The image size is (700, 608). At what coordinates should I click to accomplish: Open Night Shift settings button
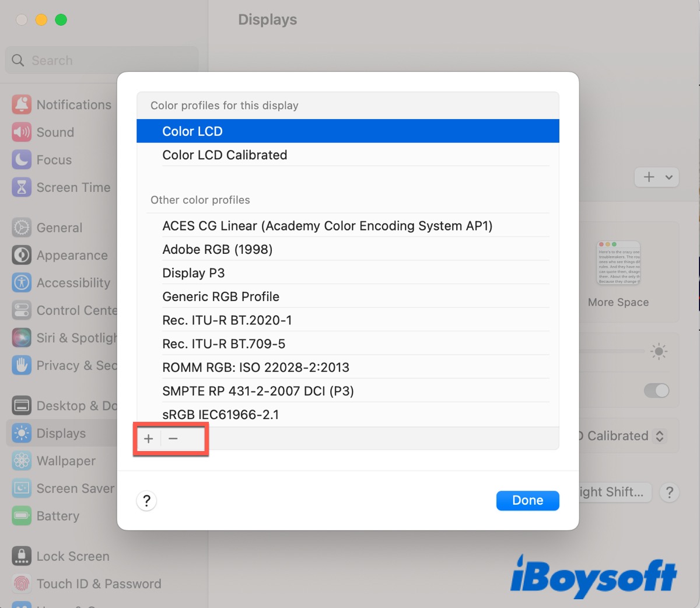pyautogui.click(x=612, y=492)
